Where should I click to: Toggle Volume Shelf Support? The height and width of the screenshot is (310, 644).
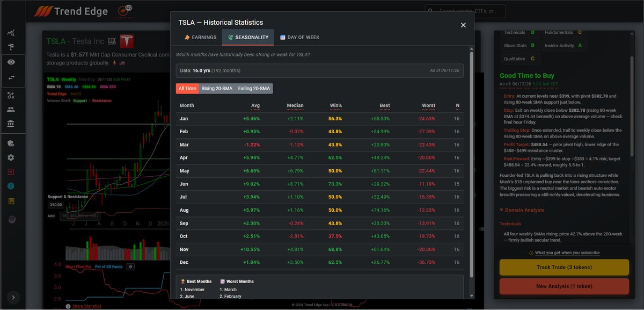80,100
